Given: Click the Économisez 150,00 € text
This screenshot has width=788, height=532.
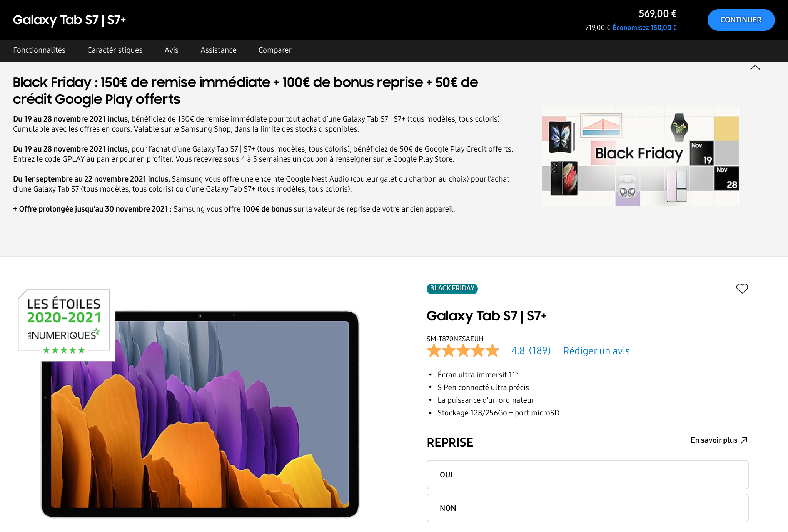Looking at the screenshot, I should point(644,28).
